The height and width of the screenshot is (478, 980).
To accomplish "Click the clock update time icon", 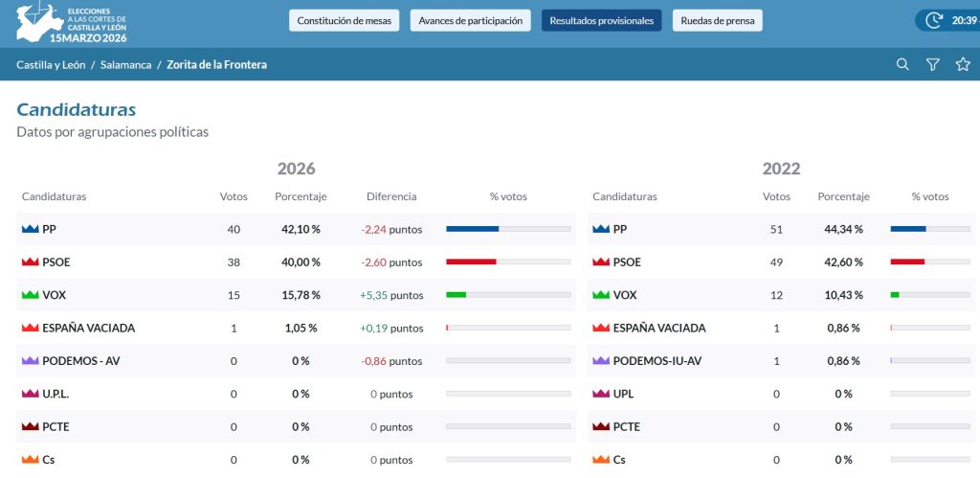I will (934, 20).
